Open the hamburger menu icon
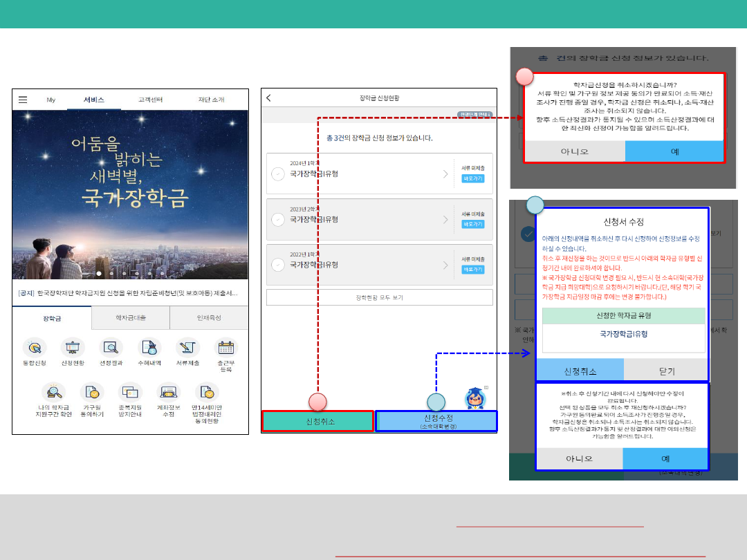The width and height of the screenshot is (747, 560). tap(23, 100)
